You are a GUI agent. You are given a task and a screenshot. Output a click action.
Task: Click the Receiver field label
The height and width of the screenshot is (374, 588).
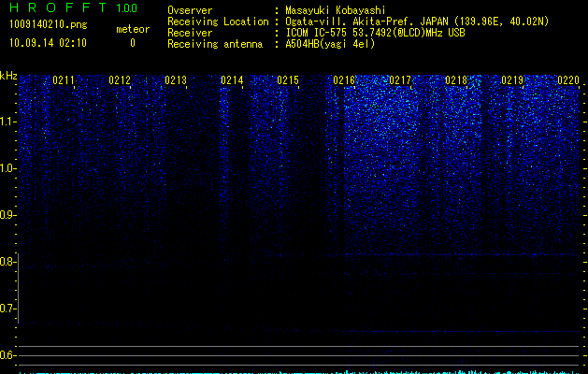(190, 33)
